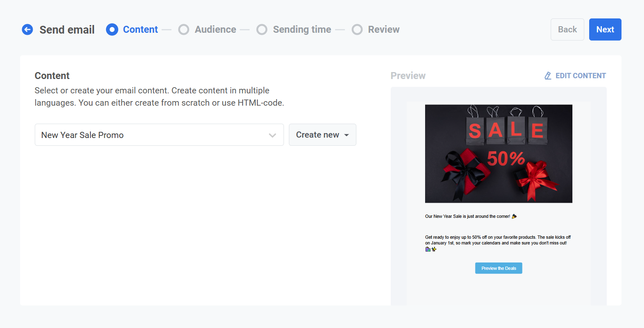Select the Audience step radio circle
Viewport: 644px width, 328px height.
[184, 29]
